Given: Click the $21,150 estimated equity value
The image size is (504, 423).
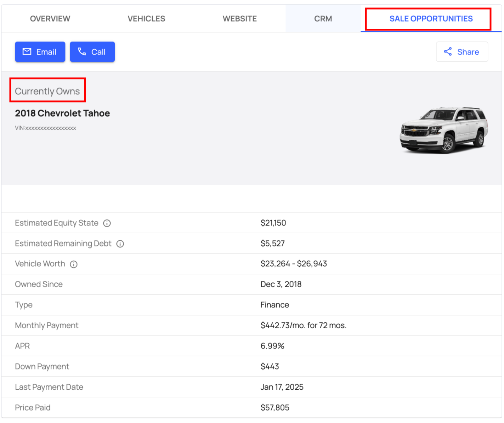Looking at the screenshot, I should click(273, 223).
